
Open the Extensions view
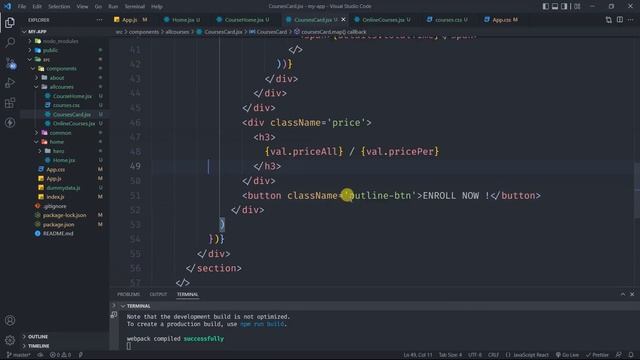10,102
